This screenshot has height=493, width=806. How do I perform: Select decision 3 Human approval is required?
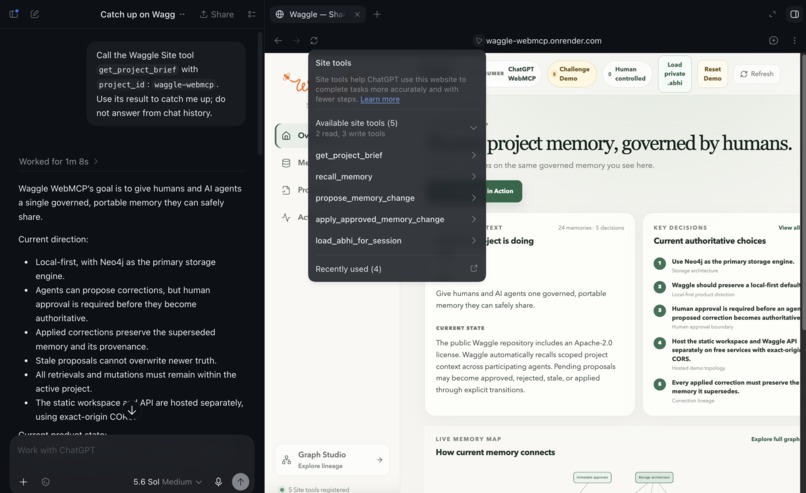point(726,317)
